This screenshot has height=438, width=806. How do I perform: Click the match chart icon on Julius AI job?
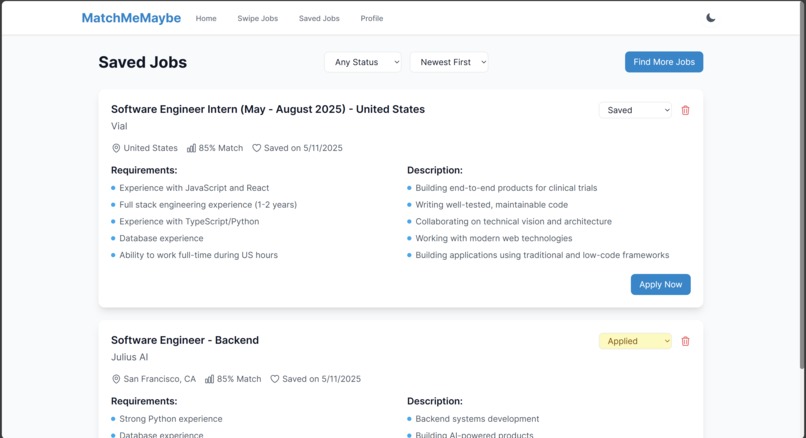point(209,379)
